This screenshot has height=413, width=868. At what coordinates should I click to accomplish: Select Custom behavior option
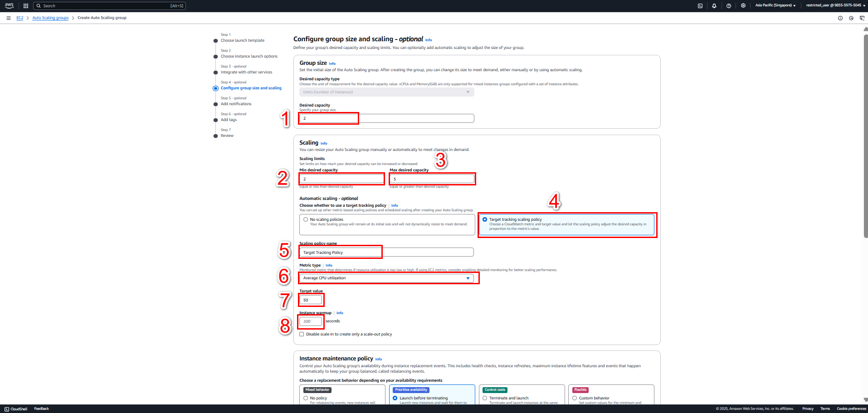[x=575, y=398]
